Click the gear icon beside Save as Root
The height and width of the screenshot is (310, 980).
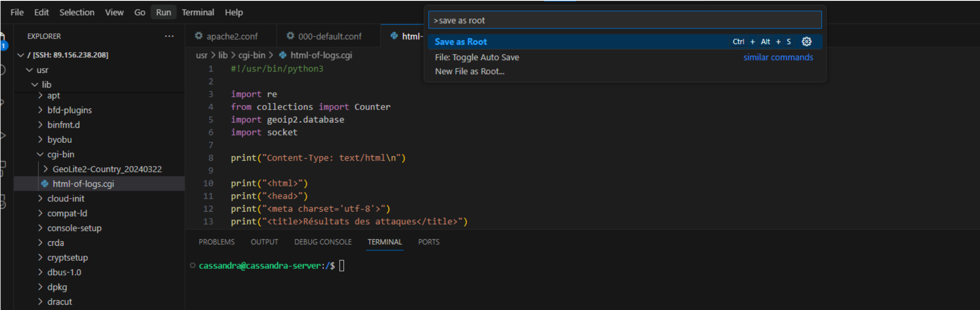coord(806,41)
